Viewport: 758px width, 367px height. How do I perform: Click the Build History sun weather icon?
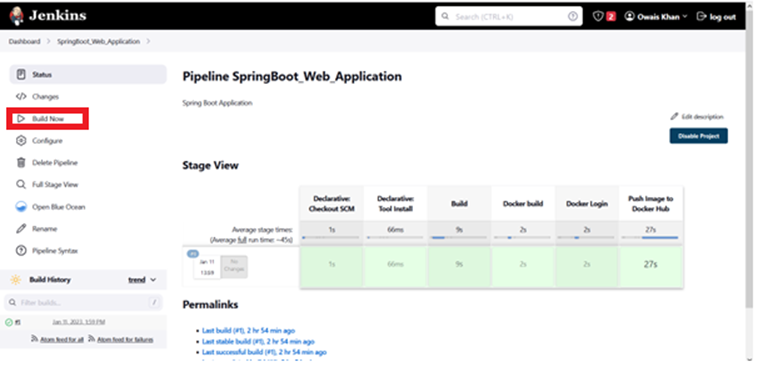click(x=16, y=279)
